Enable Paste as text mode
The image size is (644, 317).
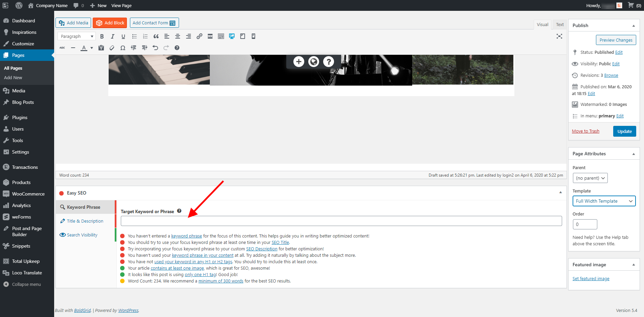click(x=101, y=48)
